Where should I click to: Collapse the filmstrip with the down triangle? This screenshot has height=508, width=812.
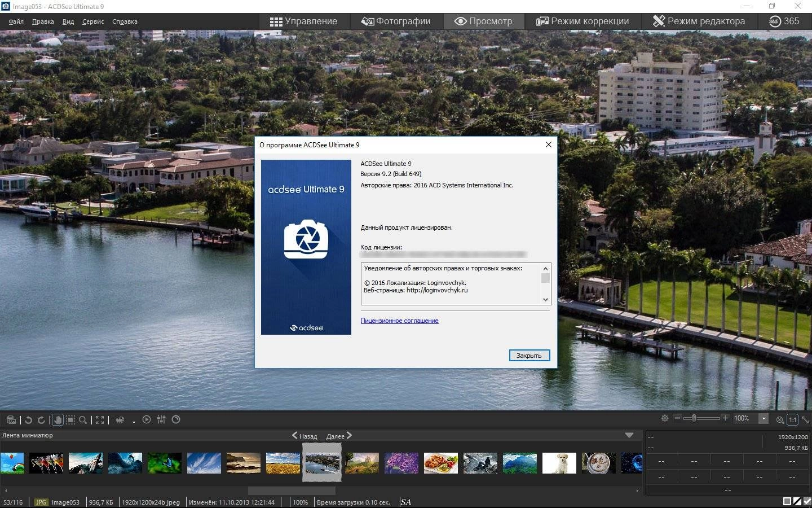629,435
